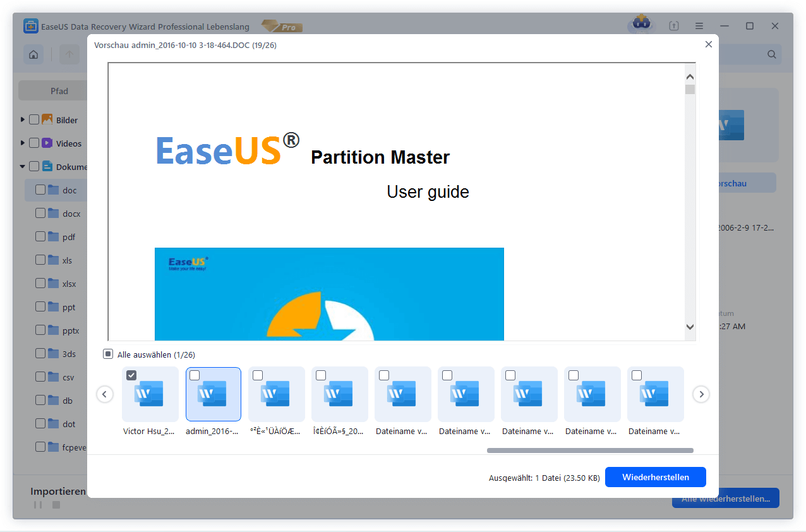Toggle the Alle auswählen checkbox
This screenshot has height=532, width=806.
point(108,354)
